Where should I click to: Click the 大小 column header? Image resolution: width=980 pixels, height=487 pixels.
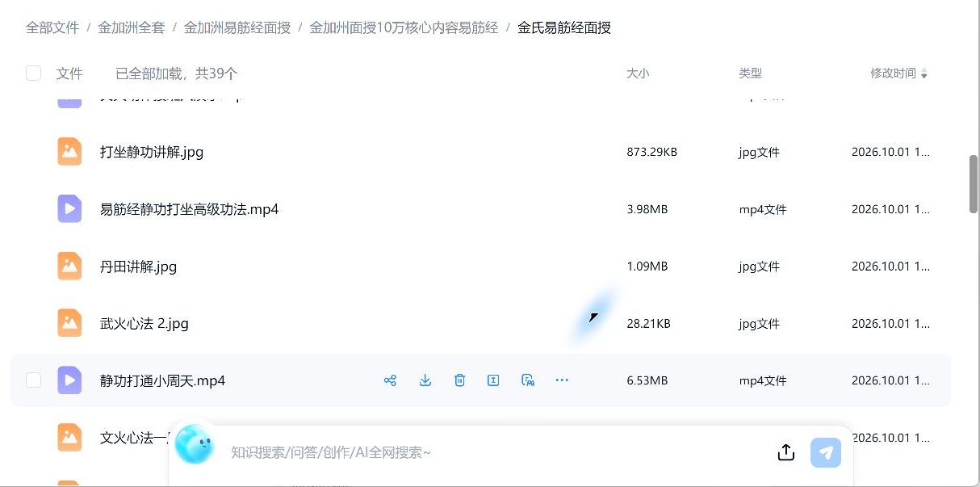[x=638, y=73]
